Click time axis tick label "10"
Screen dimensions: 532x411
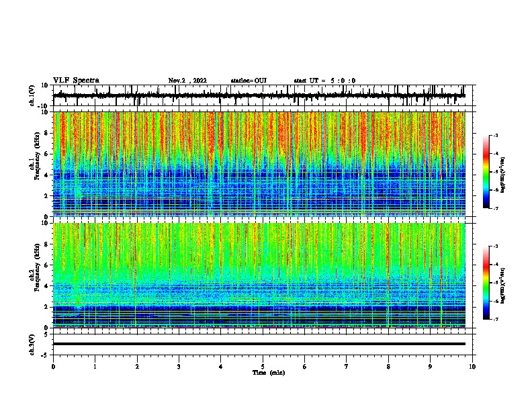(472, 367)
